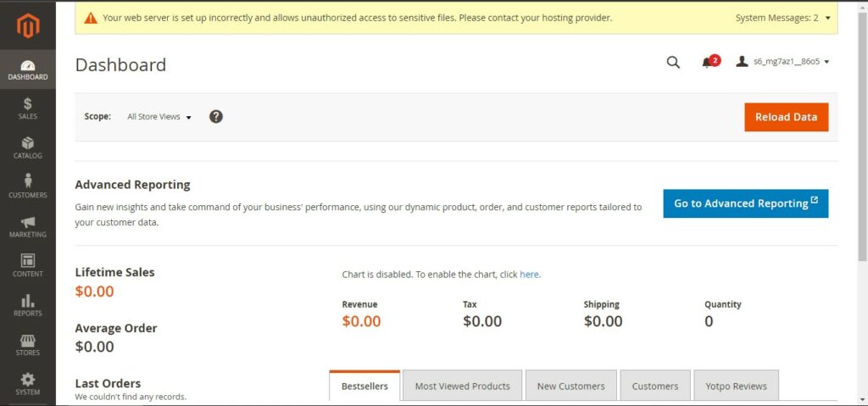Click the warning triangle icon
The height and width of the screenshot is (406, 868).
click(91, 19)
